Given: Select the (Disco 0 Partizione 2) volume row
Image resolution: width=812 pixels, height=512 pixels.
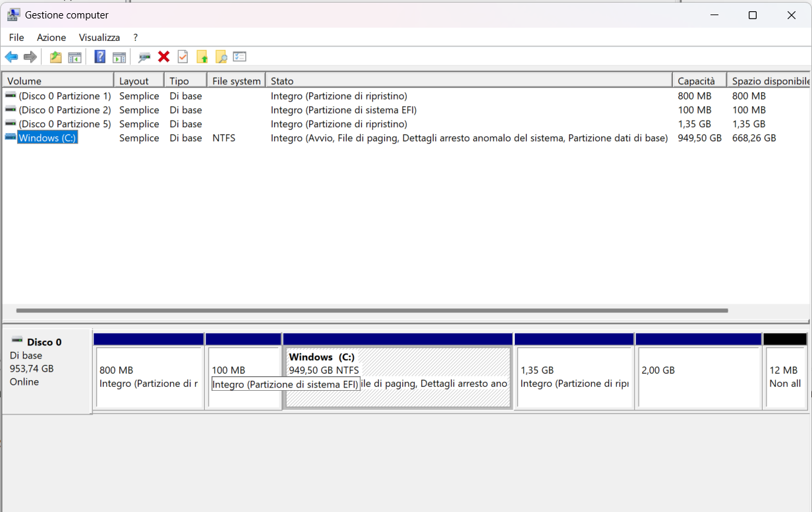Looking at the screenshot, I should (x=406, y=110).
